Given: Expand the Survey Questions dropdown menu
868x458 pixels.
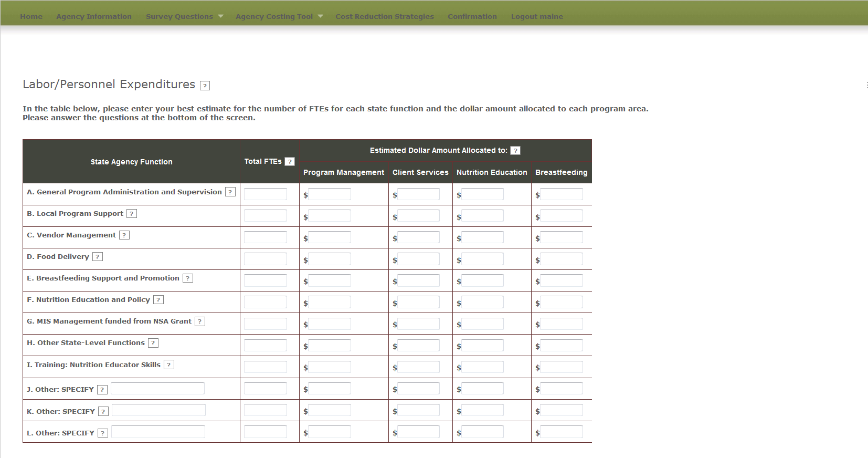Looking at the screenshot, I should tap(184, 16).
